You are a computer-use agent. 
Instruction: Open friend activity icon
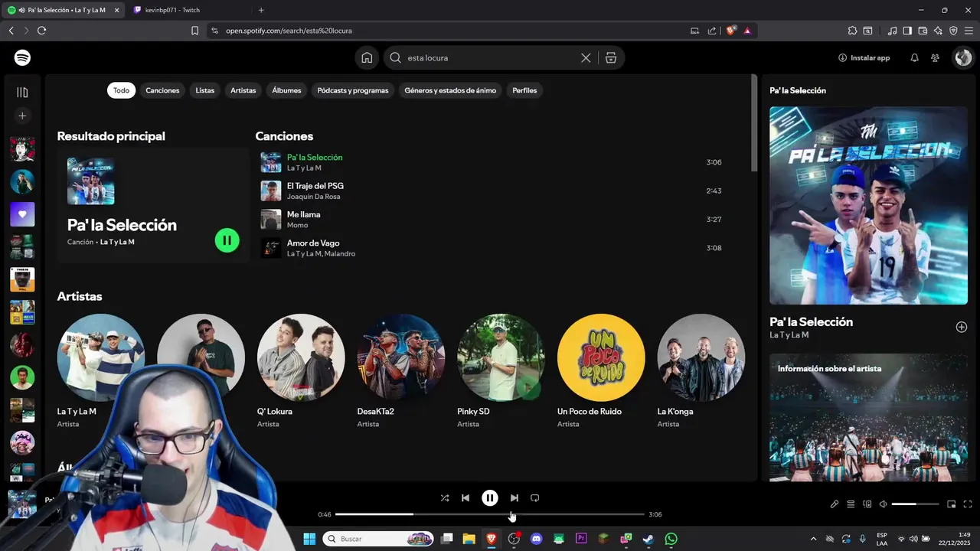pyautogui.click(x=935, y=58)
